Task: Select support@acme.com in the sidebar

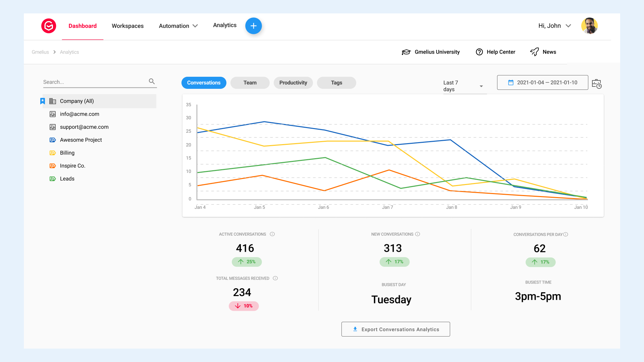Action: 84,127
